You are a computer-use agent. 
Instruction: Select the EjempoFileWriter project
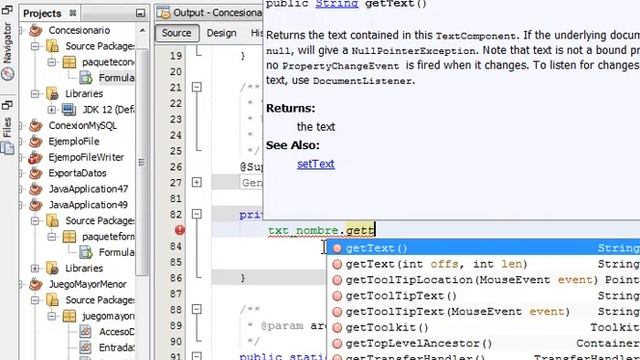[x=86, y=158]
